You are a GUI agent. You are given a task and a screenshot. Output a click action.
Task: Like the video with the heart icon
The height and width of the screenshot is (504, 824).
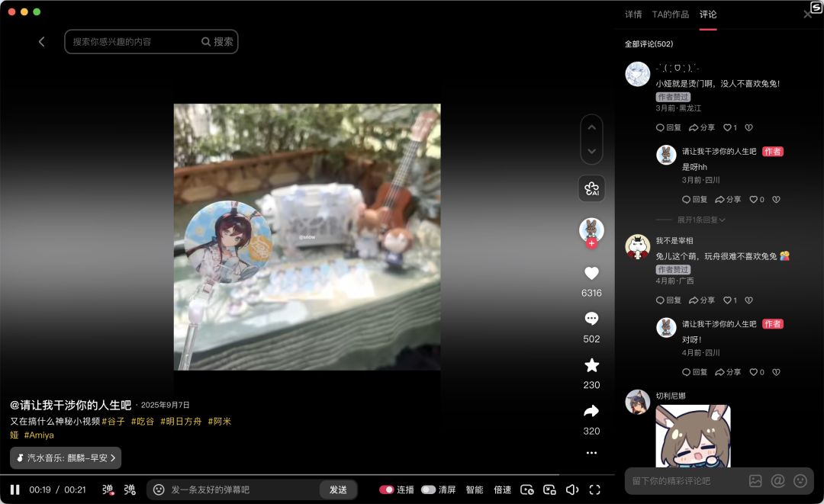(591, 273)
